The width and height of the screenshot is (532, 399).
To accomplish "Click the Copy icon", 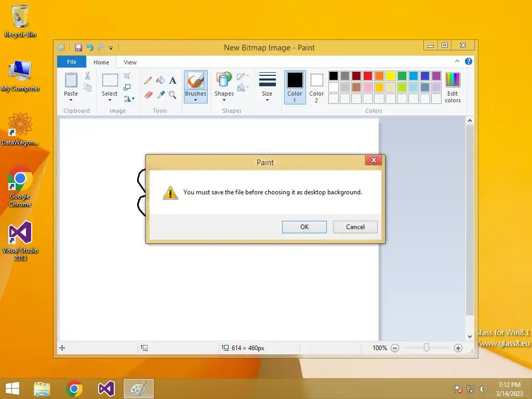I will [87, 87].
